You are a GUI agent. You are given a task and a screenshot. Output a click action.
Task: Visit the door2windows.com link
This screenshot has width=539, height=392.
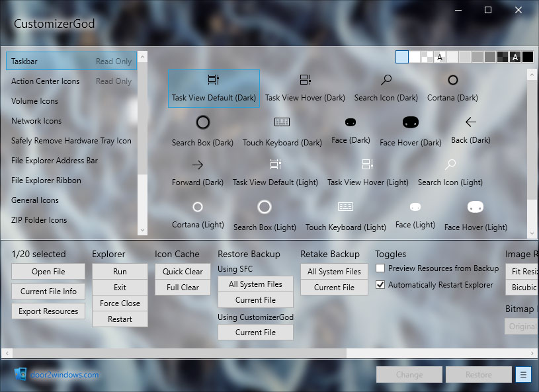(x=64, y=374)
